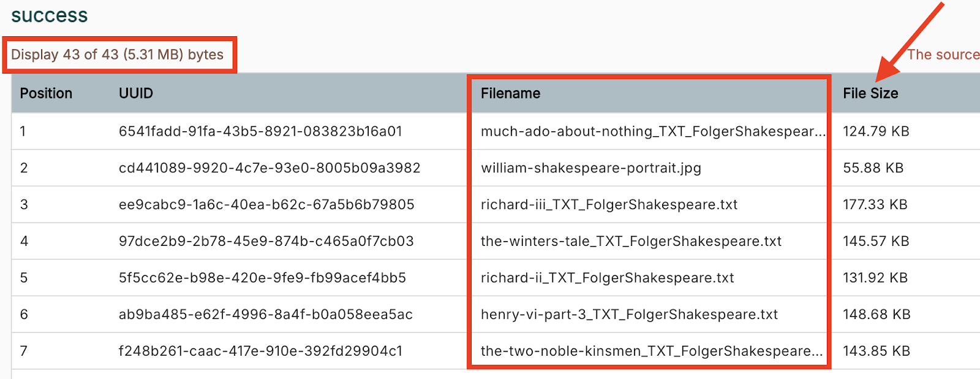Image resolution: width=980 pixels, height=379 pixels.
Task: Select UUID starting with 6541fadd
Action: [x=260, y=131]
